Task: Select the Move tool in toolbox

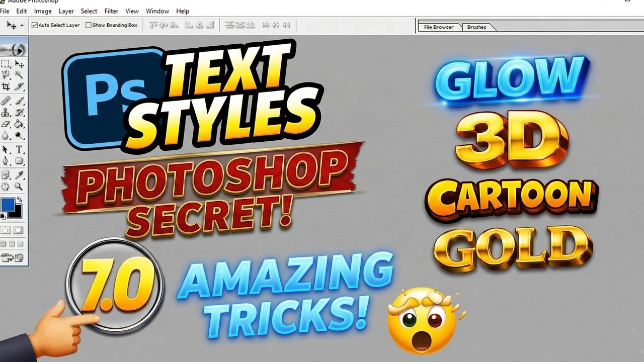Action: (19, 64)
